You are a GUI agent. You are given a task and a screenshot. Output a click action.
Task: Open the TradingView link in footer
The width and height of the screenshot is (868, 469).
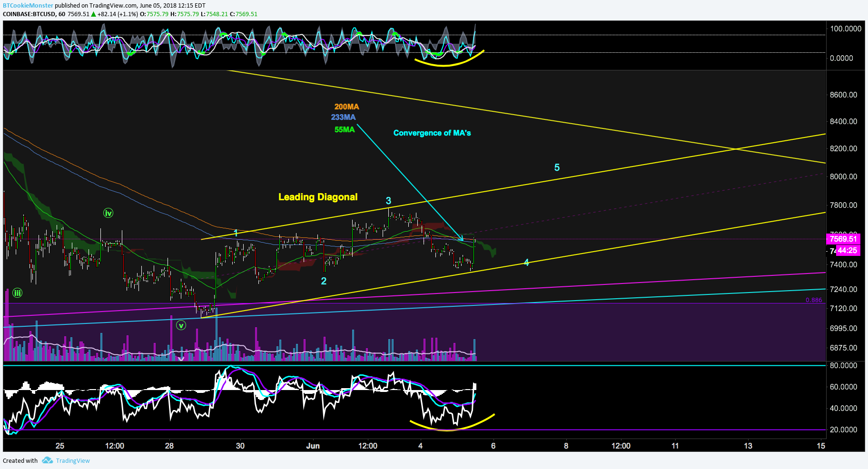click(73, 460)
